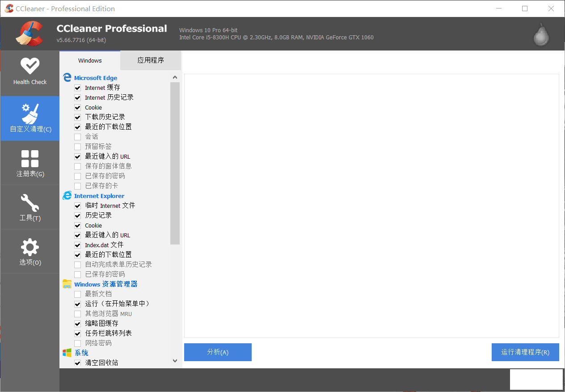Uncheck Edge 下载历史记录 checkbox
Screen dimensions: 565x392
78,117
